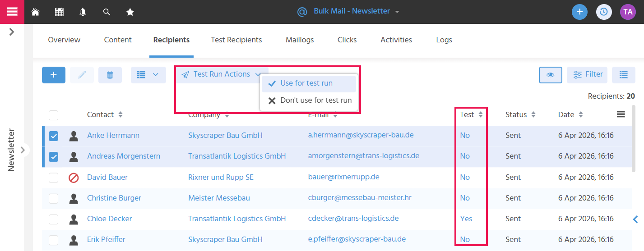Click the pencil edit button
The height and width of the screenshot is (251, 644).
[x=82, y=75]
